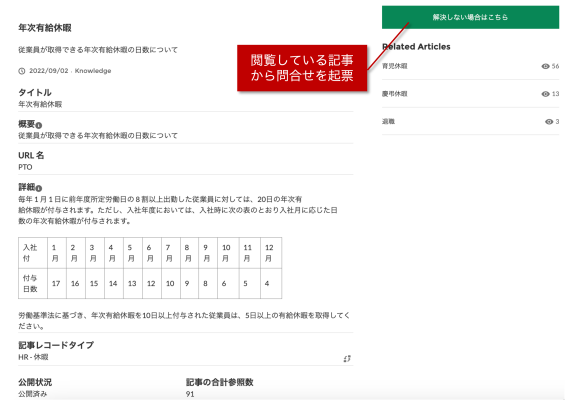Click the Related Articles heading
565x400 pixels.
point(416,46)
